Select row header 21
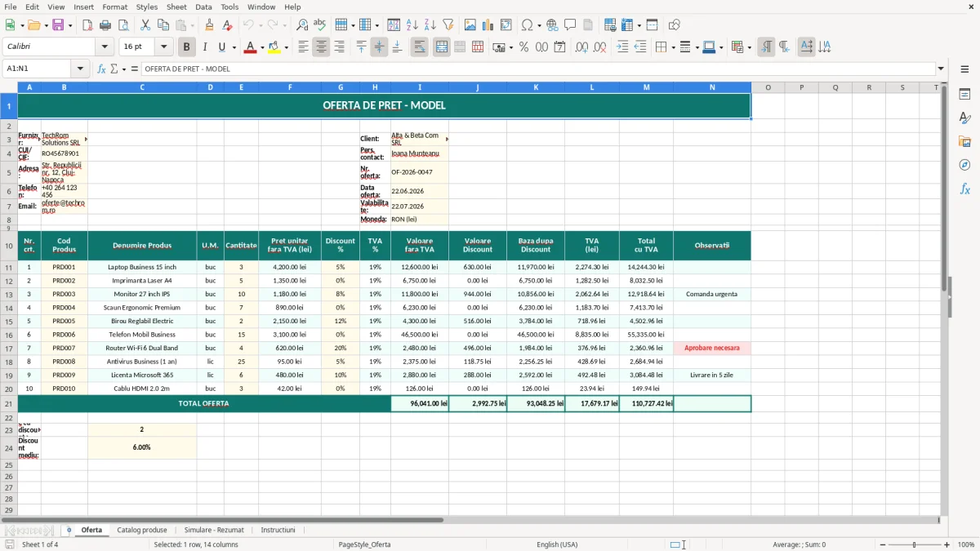The image size is (980, 551). [x=9, y=403]
